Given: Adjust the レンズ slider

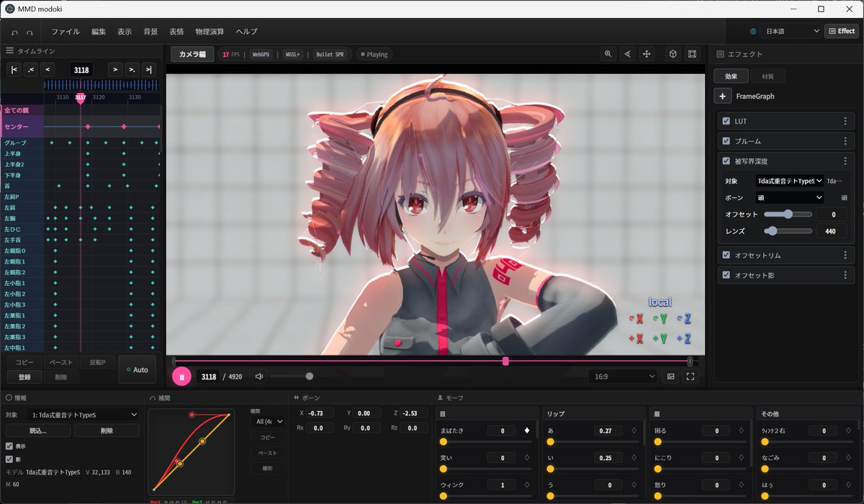Looking at the screenshot, I should tap(788, 231).
